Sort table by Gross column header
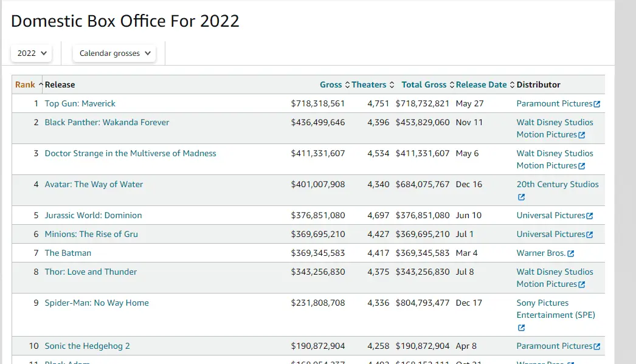Viewport: 636px width, 364px height. [331, 84]
